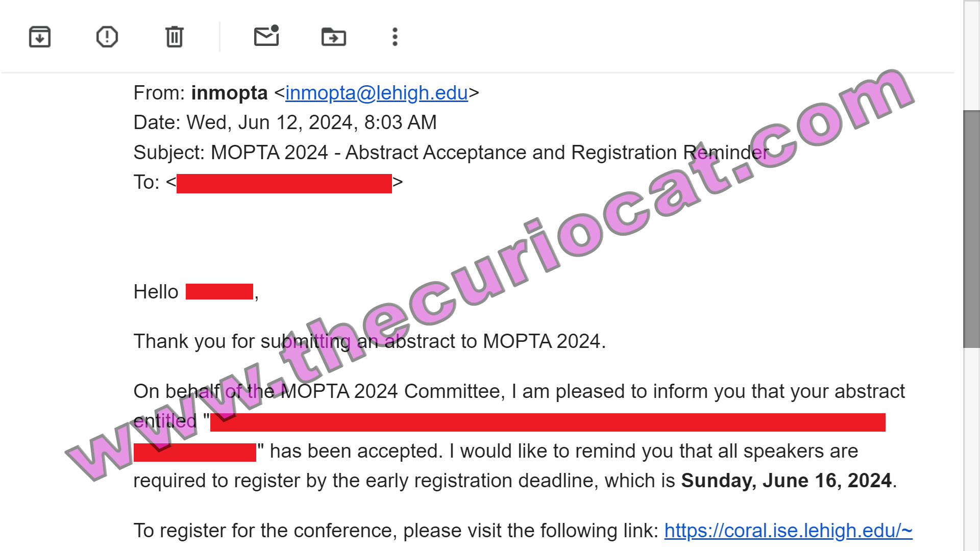Click the long redacted abstract title bar

[548, 422]
